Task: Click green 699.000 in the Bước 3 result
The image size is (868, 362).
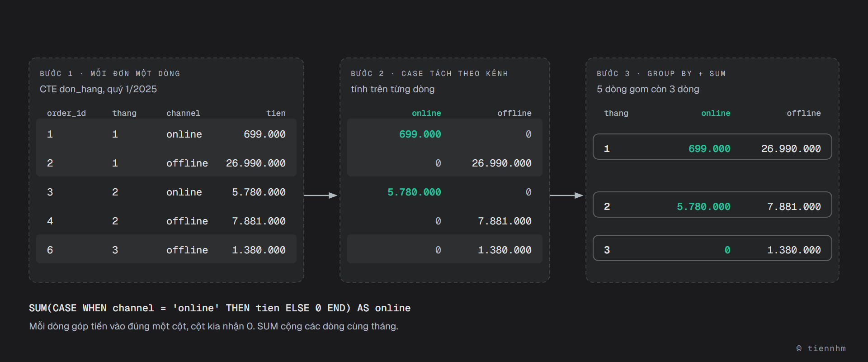Action: [709, 148]
